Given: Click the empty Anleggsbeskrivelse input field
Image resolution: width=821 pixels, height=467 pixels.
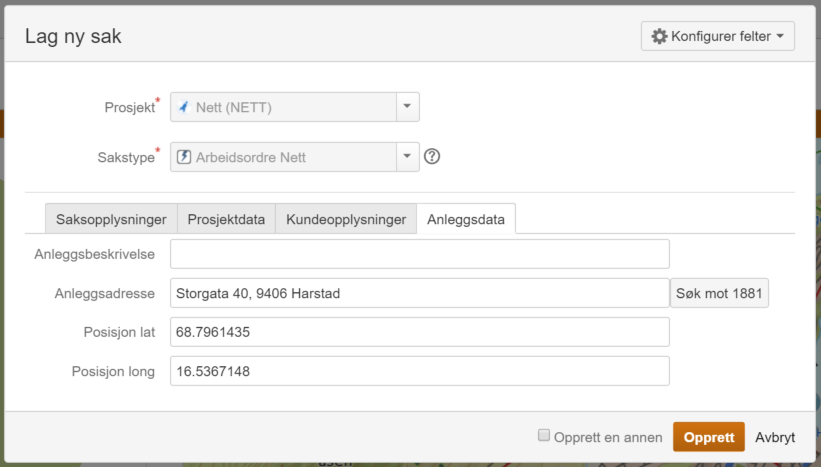Looking at the screenshot, I should (419, 254).
